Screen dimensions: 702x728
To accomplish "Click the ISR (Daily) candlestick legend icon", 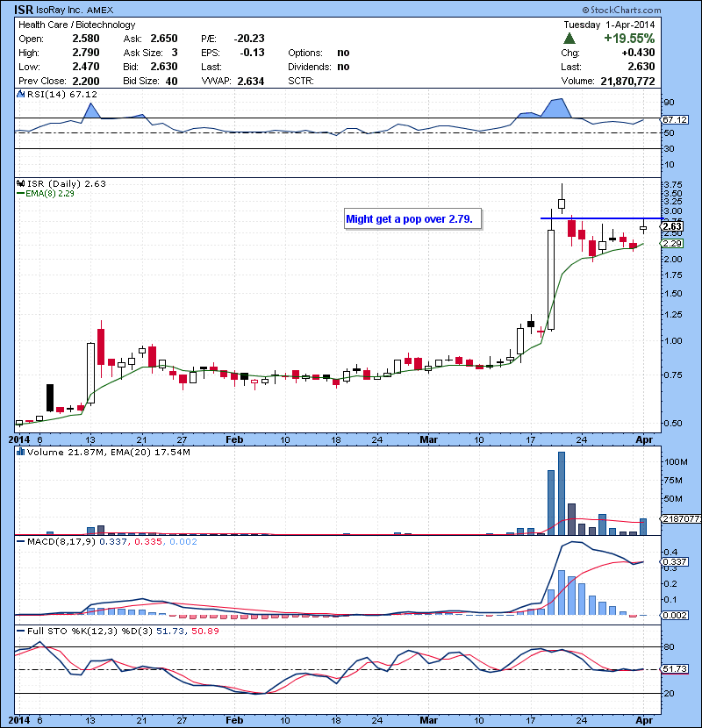I will (x=20, y=183).
